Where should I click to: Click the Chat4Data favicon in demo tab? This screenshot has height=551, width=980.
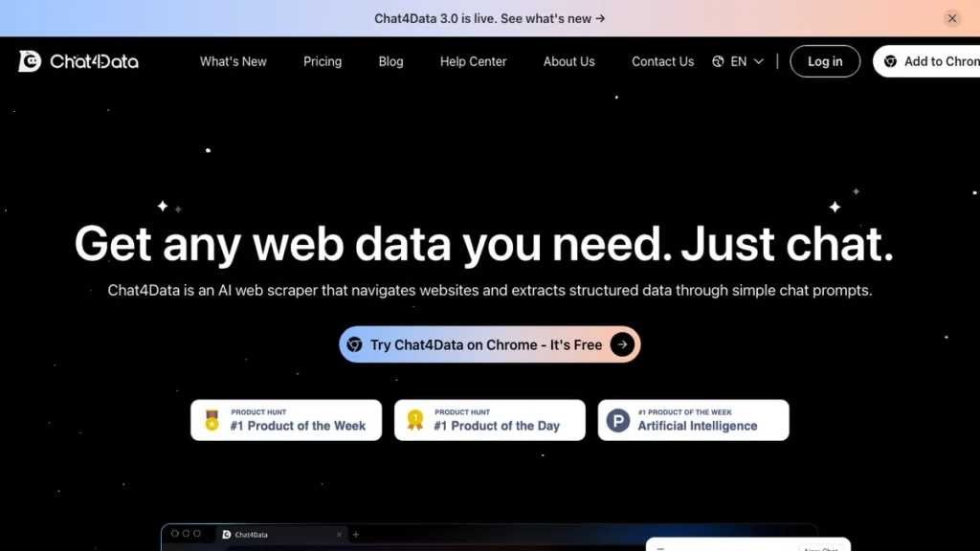(x=226, y=535)
